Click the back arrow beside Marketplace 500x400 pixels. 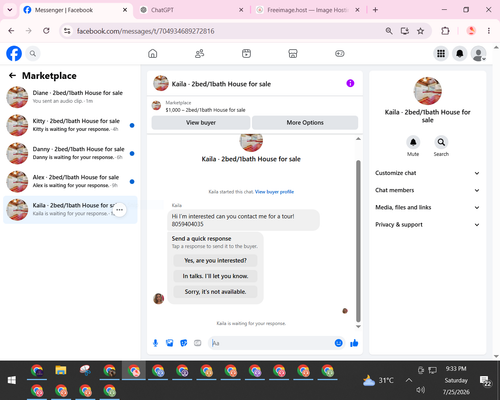(12, 76)
